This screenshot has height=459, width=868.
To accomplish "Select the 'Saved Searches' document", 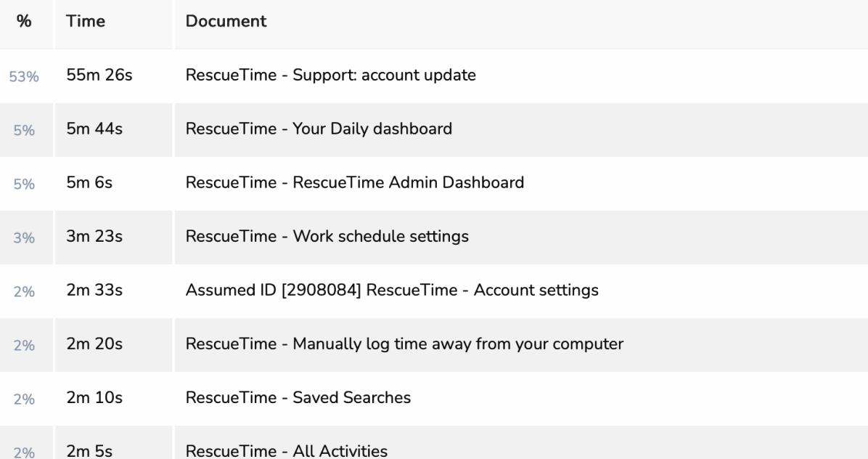I will click(x=298, y=398).
